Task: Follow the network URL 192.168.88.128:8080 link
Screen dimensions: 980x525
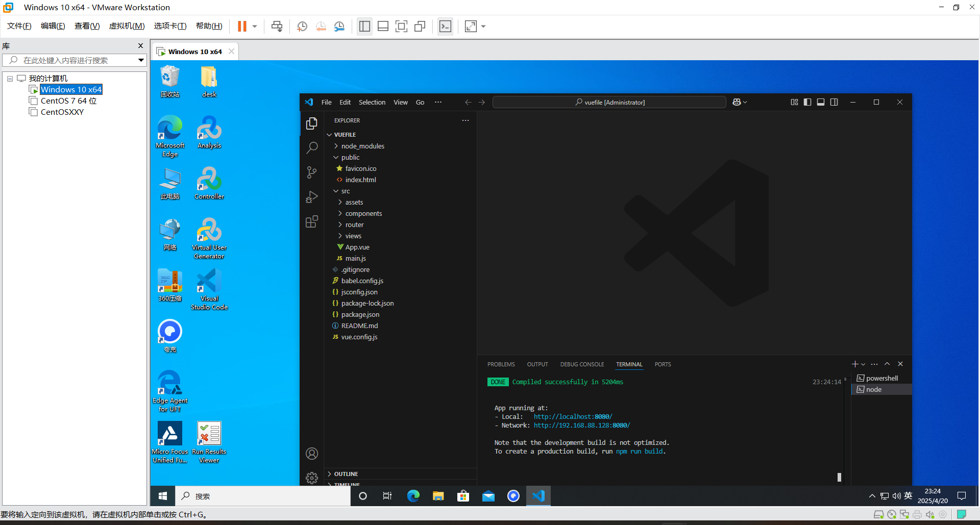Action: 582,426
